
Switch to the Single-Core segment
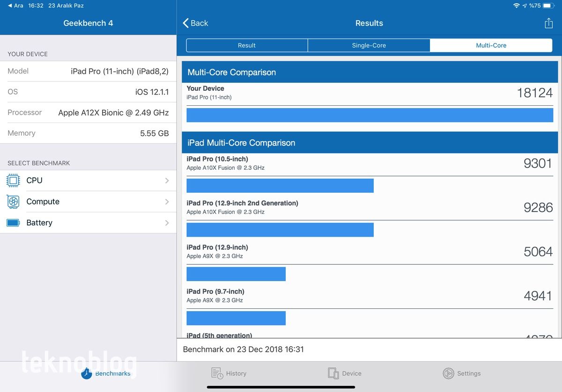[x=369, y=45]
